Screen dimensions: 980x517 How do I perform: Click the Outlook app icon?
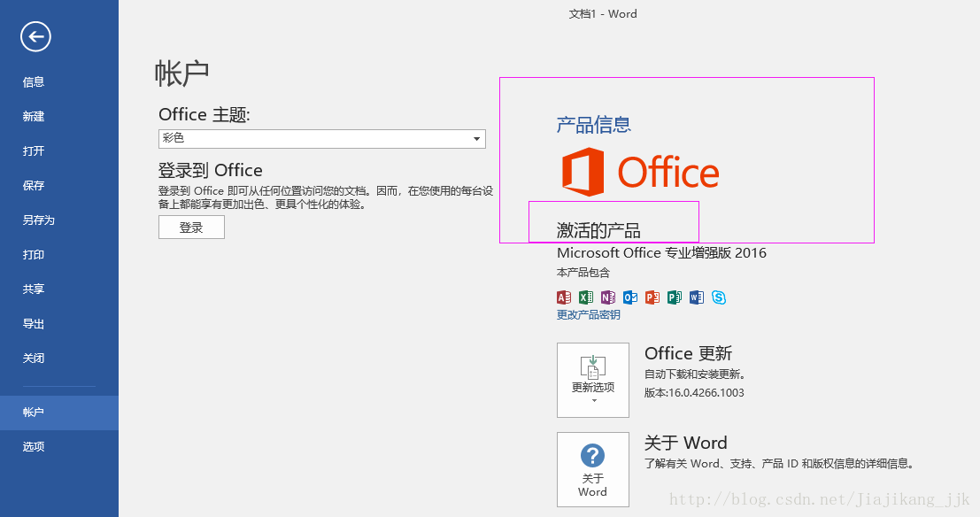point(630,297)
